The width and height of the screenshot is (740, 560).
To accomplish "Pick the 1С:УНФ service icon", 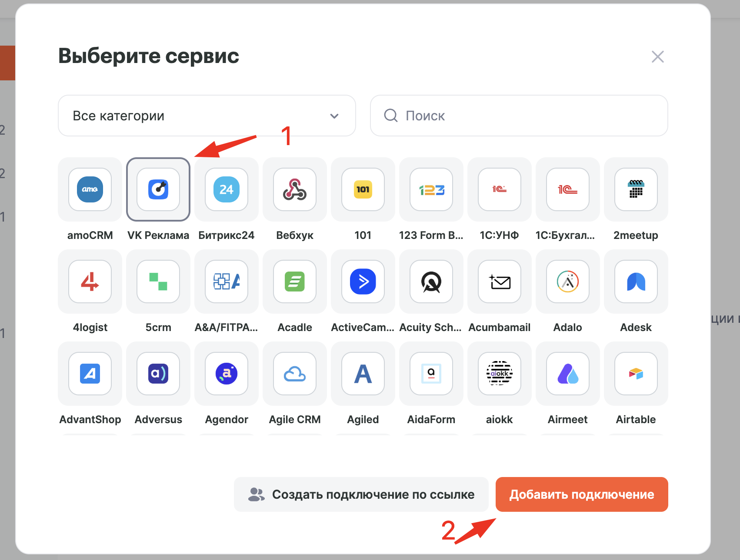I will coord(500,189).
